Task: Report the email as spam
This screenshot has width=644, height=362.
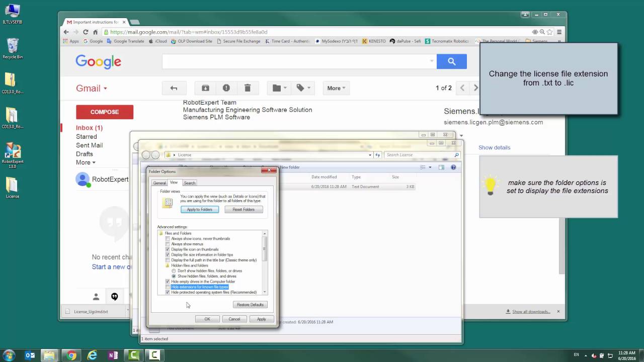Action: point(226,88)
